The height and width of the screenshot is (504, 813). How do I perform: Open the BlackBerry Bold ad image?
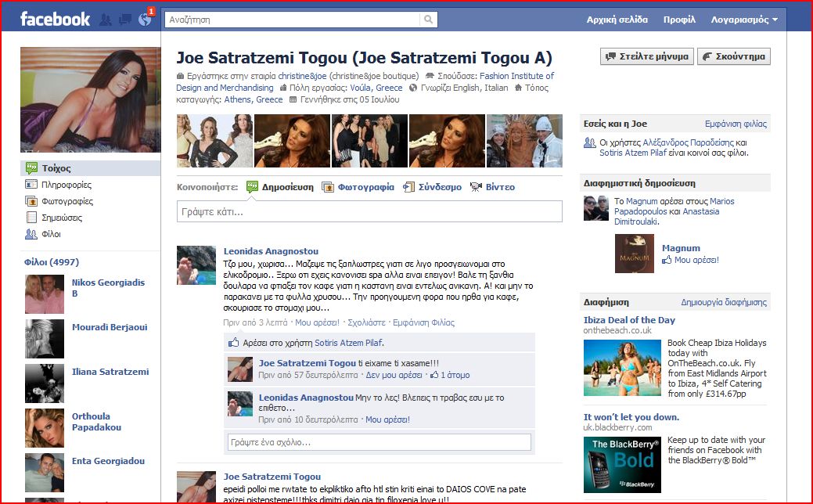[x=622, y=465]
